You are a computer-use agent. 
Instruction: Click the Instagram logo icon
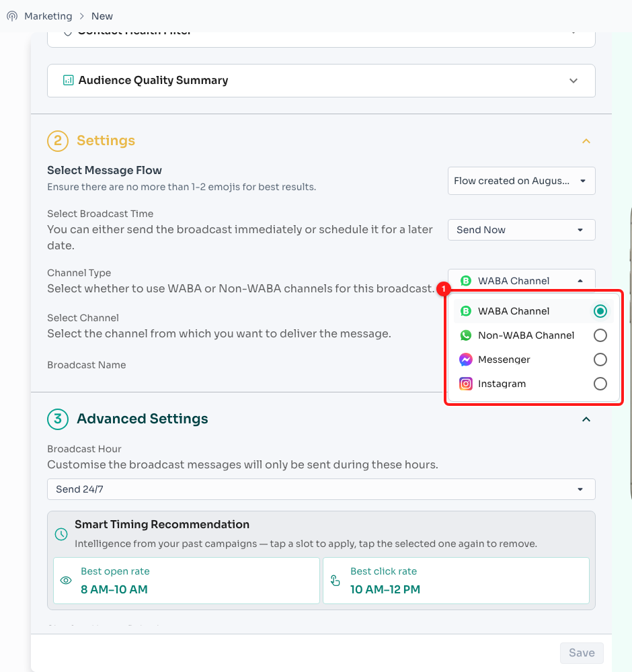466,384
